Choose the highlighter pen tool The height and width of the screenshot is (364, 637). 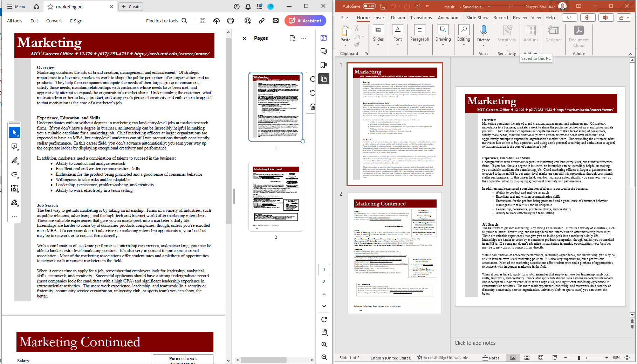14,160
